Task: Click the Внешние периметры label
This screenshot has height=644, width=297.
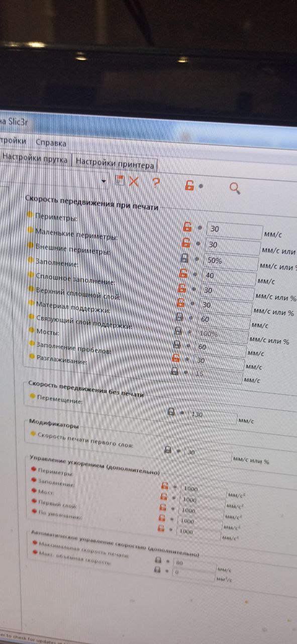Action: click(73, 249)
